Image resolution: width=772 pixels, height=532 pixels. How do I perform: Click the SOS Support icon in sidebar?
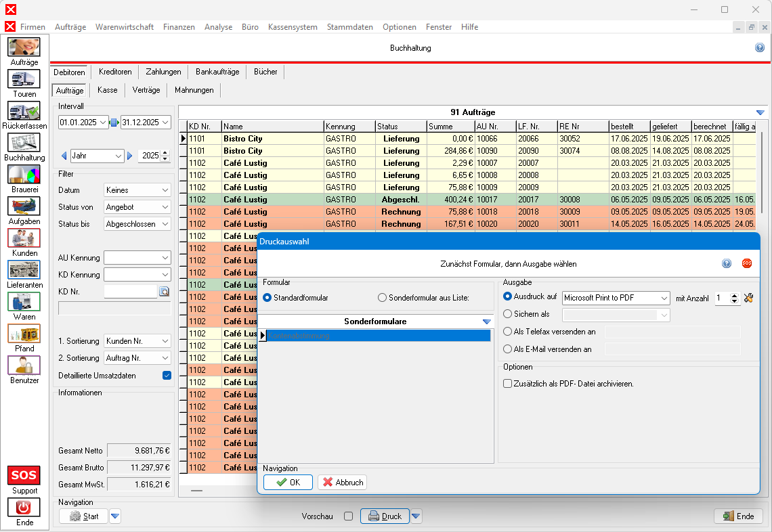pos(24,475)
